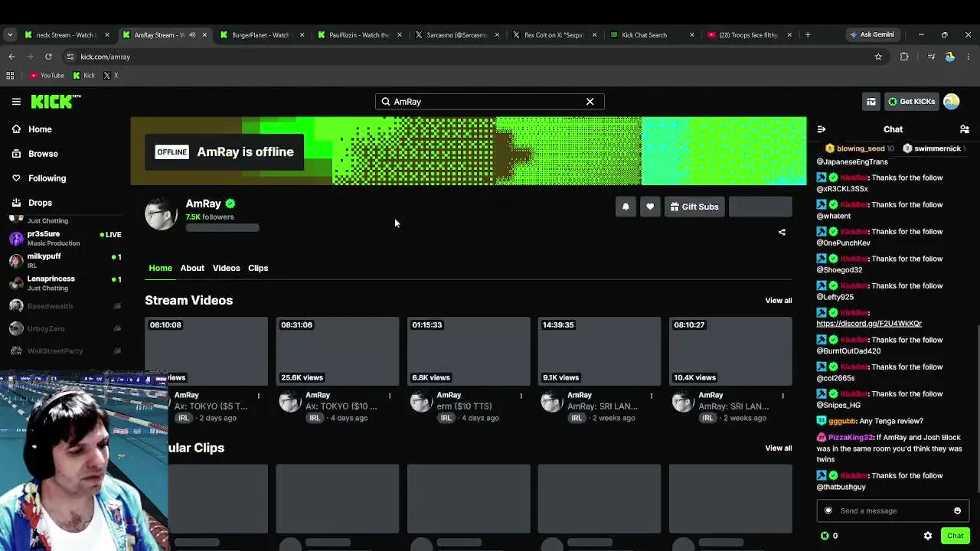Open browser extensions puzzle icon

tap(904, 57)
